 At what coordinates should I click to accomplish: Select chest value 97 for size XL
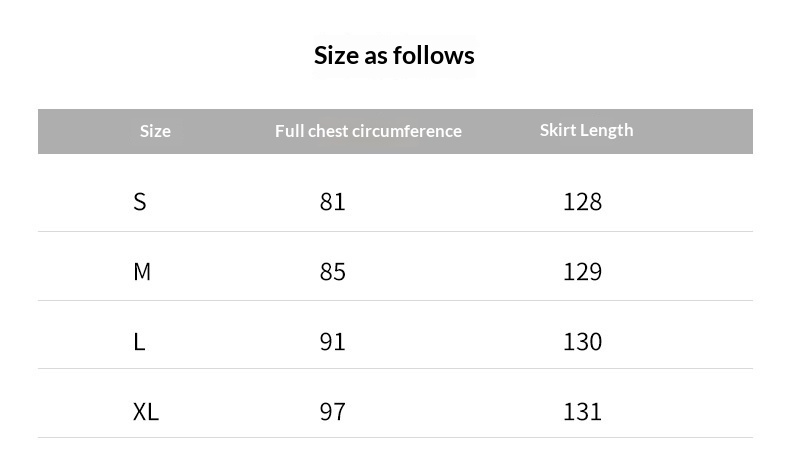click(x=333, y=412)
